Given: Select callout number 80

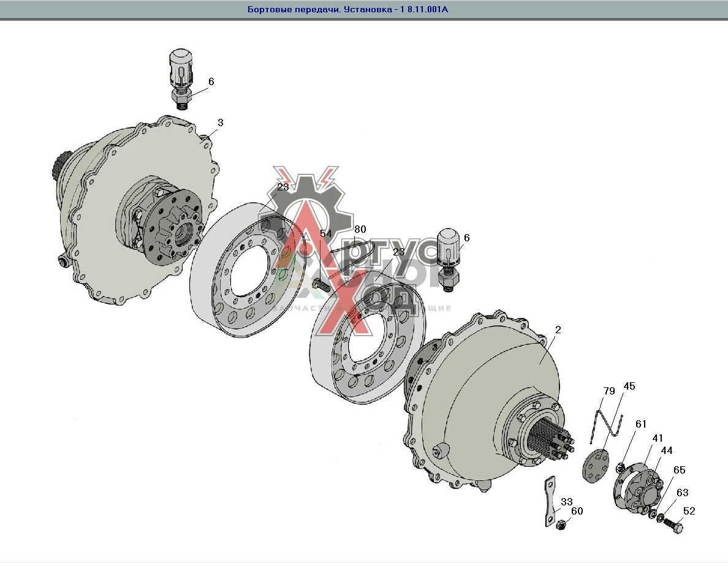Looking at the screenshot, I should point(360,229).
